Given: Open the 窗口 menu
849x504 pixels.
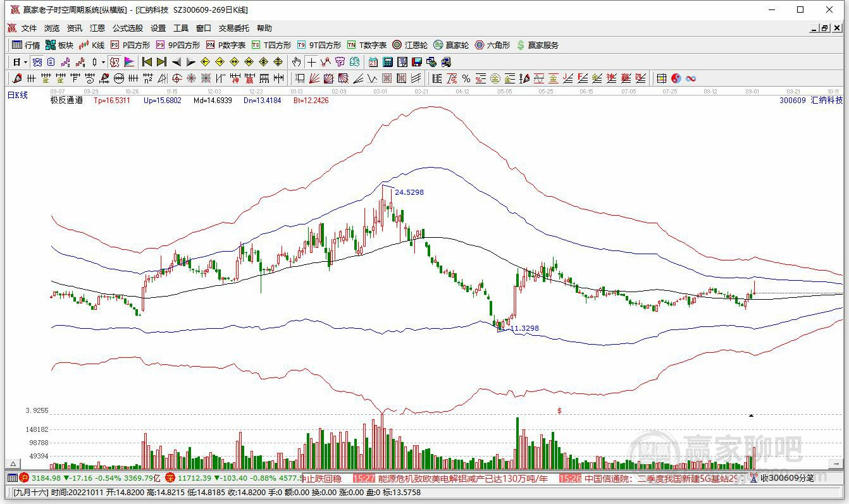Looking at the screenshot, I should 204,28.
